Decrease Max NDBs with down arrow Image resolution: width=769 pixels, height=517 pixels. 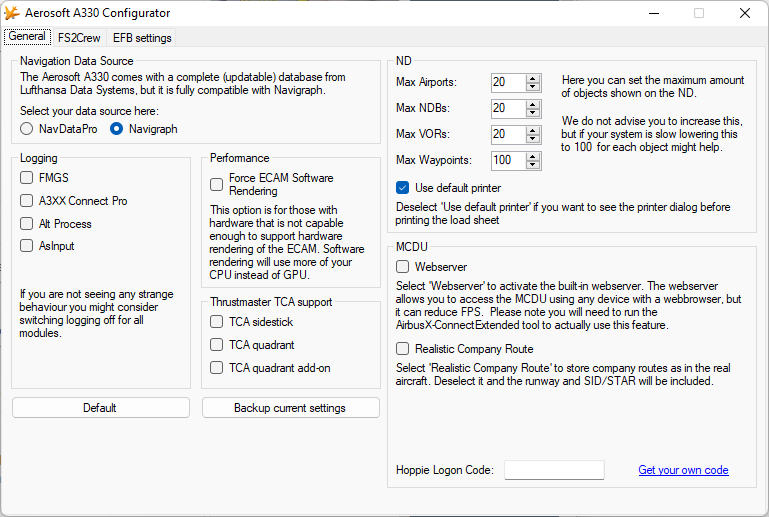tap(533, 113)
